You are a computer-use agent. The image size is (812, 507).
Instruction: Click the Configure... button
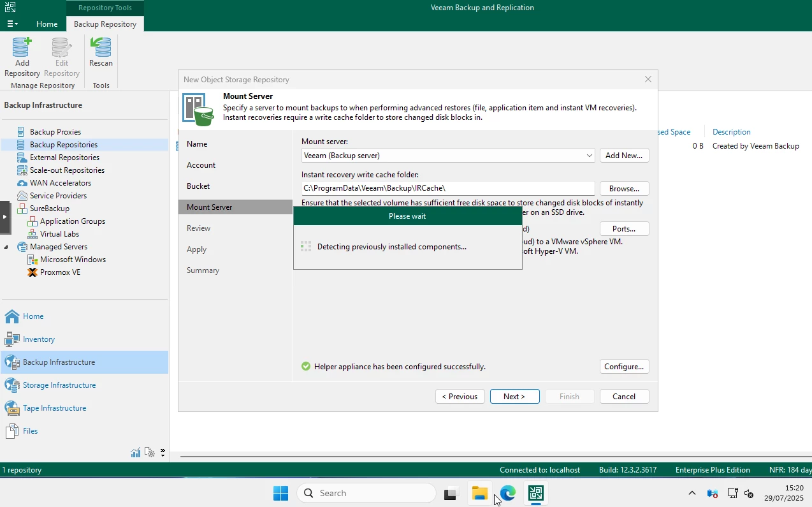pos(624,367)
